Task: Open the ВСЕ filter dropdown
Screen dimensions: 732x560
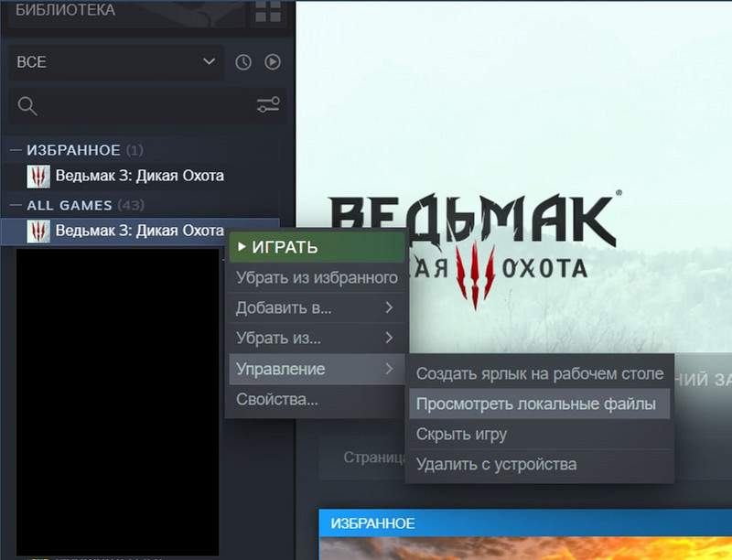Action: point(116,62)
